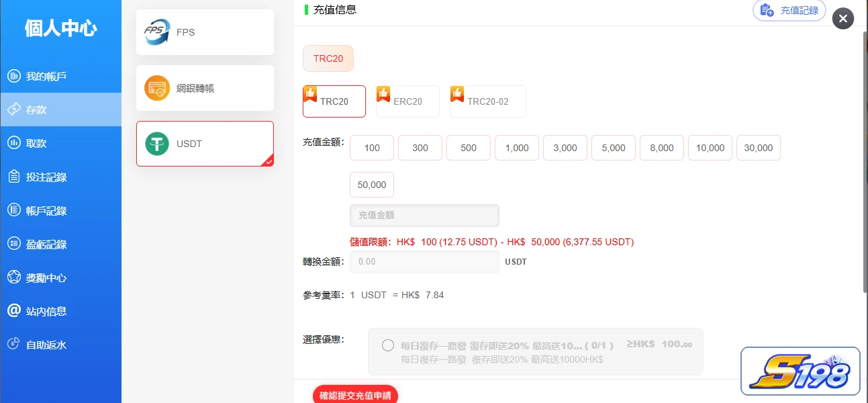
Task: Choose USDT payment method card
Action: pos(205,144)
